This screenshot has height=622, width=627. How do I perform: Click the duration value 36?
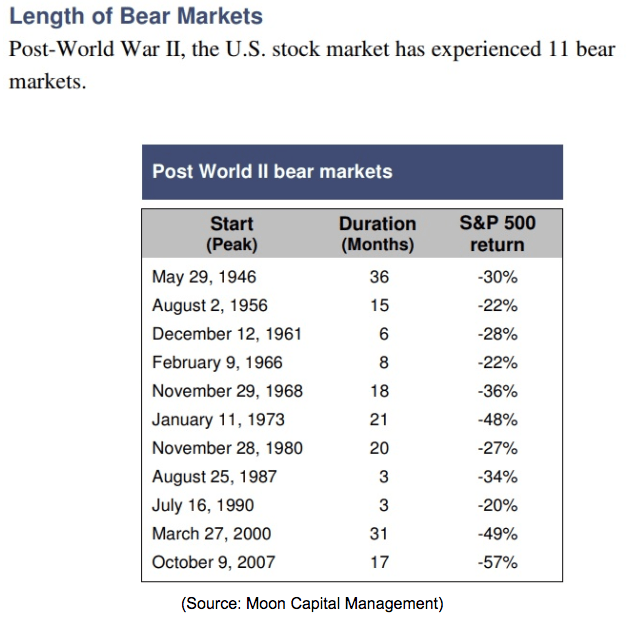[379, 277]
